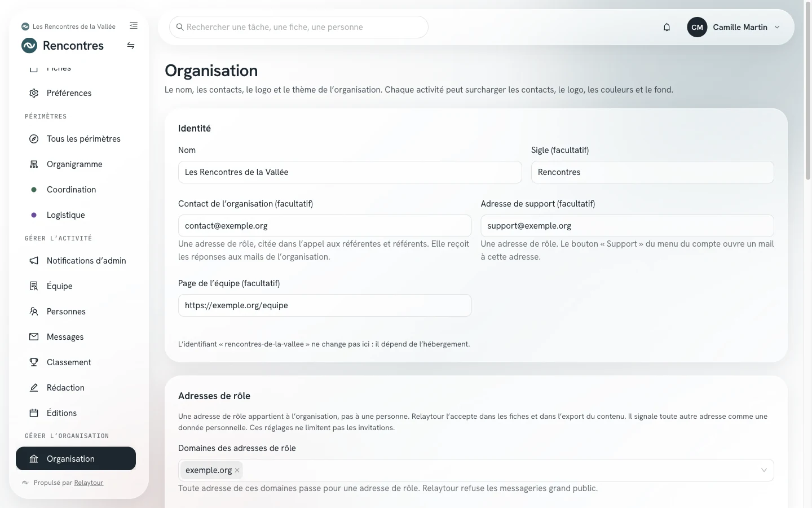Click the Les Rencontres de la Vallée header text

74,27
